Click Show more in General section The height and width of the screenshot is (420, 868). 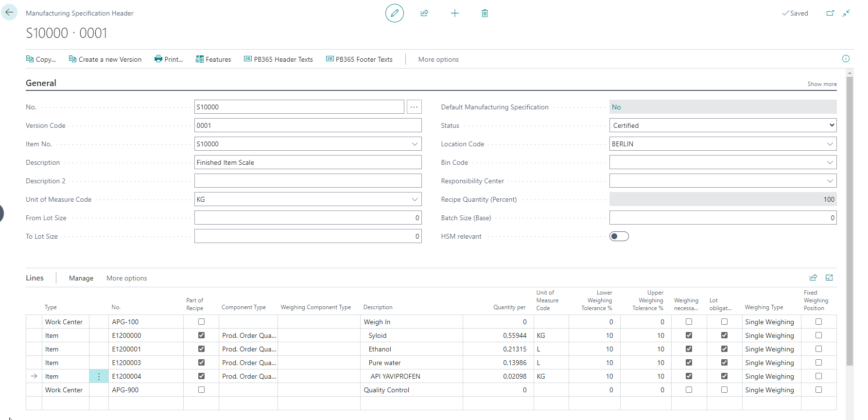[822, 84]
